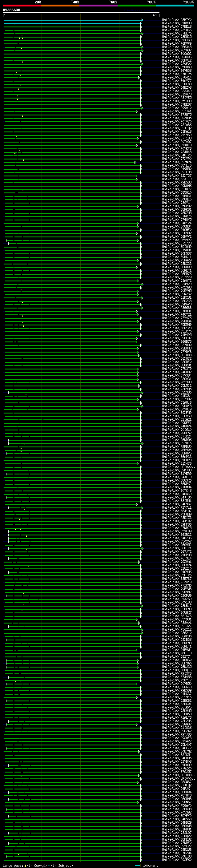
Task: Click the red ~20% identity legend bar
Action: (x=22, y=6)
